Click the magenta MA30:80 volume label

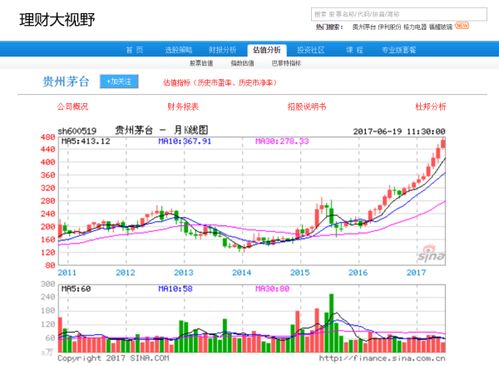[x=272, y=289]
